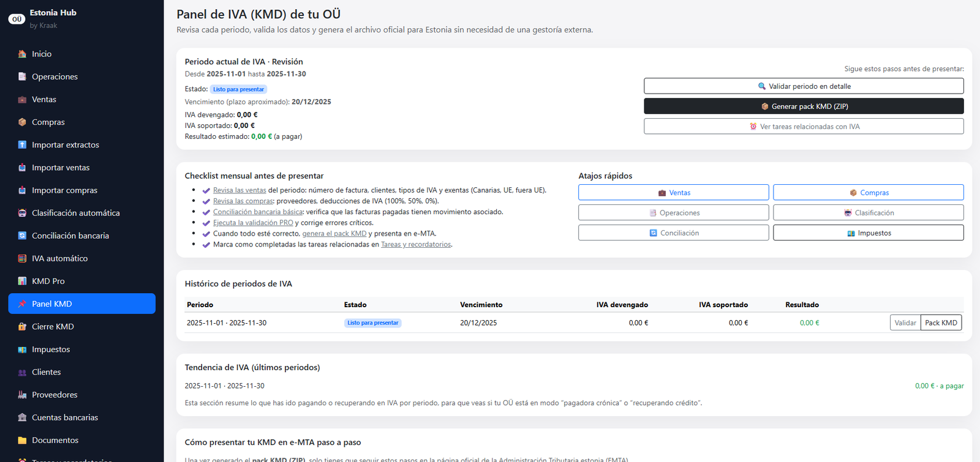Generate the KMD pack ZIP

pyautogui.click(x=803, y=106)
